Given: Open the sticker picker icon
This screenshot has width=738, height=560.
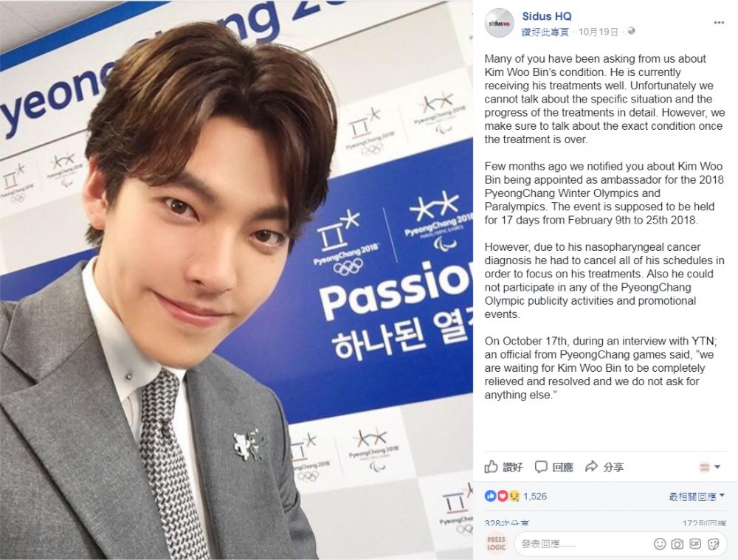Looking at the screenshot, I should point(713,544).
